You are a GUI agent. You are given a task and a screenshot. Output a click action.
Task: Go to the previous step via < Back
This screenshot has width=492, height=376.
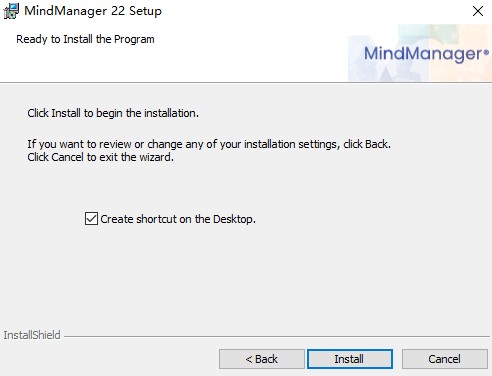(262, 359)
